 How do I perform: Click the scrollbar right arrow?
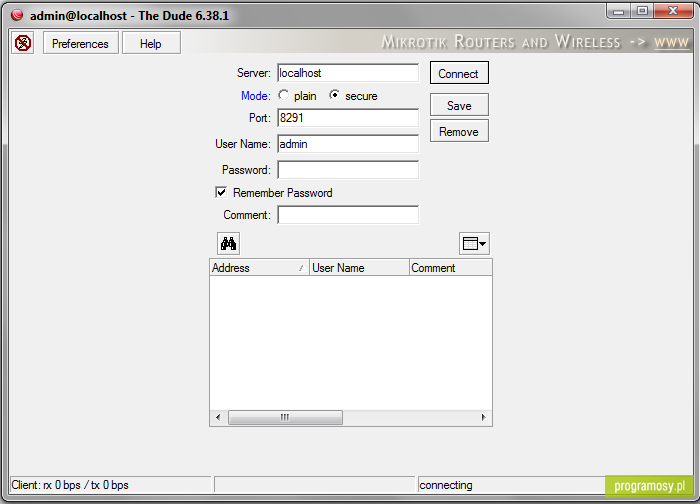pyautogui.click(x=483, y=417)
